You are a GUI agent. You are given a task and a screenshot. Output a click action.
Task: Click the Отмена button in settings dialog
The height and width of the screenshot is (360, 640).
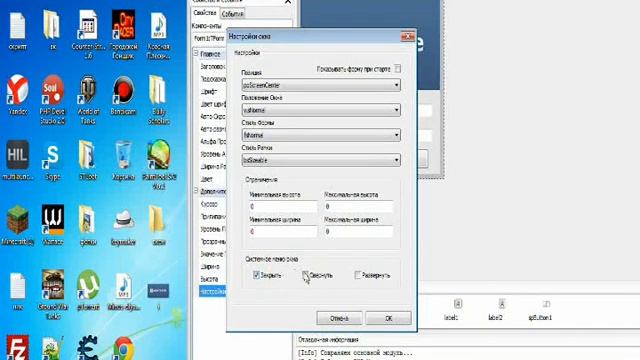[x=339, y=318]
